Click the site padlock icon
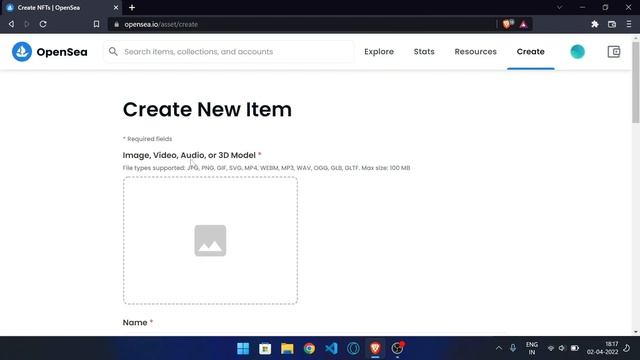This screenshot has height=360, width=640. coord(117,24)
